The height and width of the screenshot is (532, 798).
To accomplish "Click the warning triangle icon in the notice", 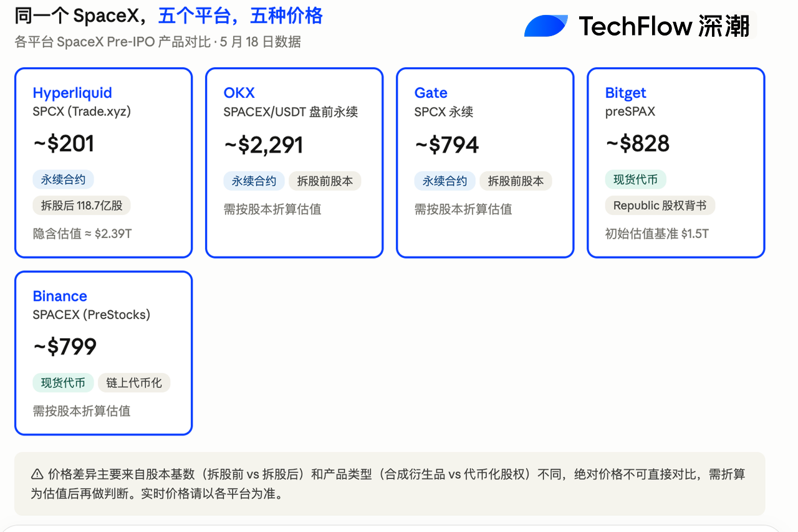I will 37,475.
